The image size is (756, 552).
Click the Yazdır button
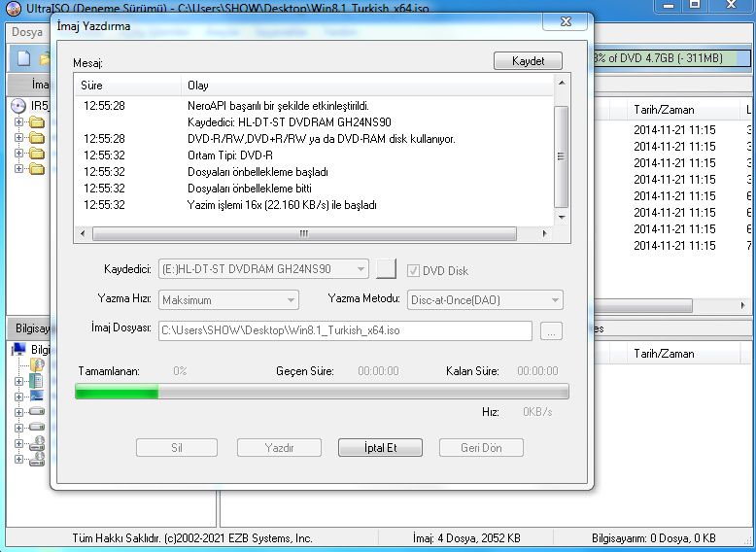coord(279,447)
